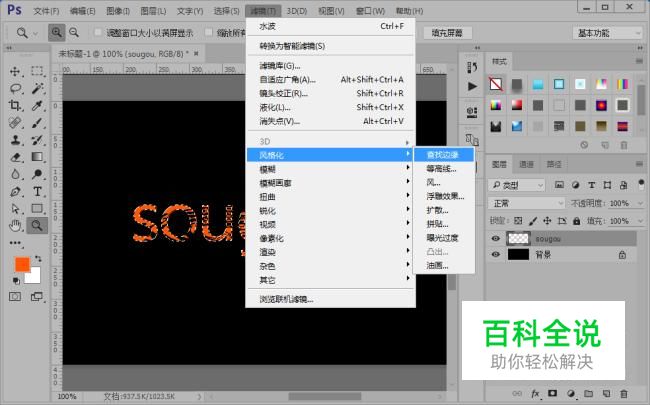The width and height of the screenshot is (650, 405).
Task: Select the Lasso tool
Action: click(15, 88)
